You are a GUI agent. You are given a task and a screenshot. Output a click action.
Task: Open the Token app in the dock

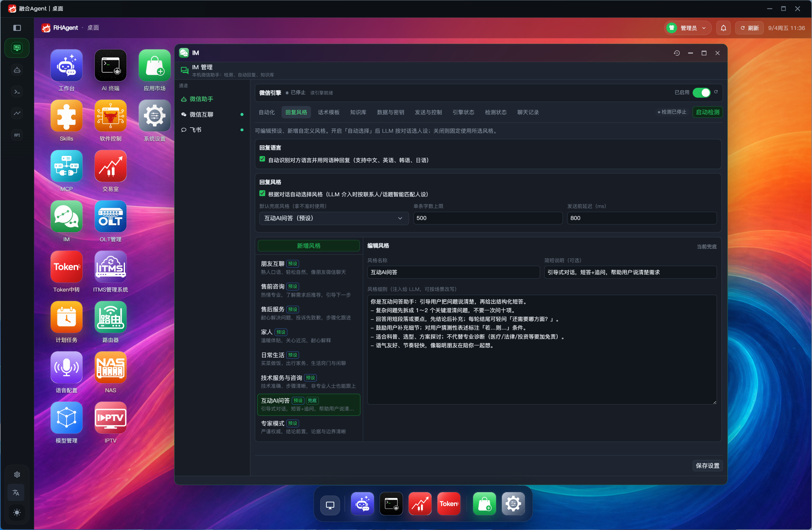[449, 504]
